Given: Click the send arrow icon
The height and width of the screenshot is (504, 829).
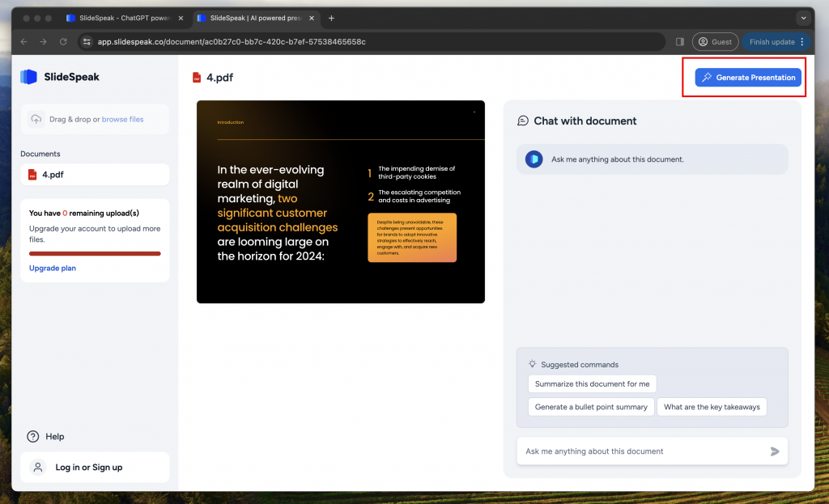Looking at the screenshot, I should click(775, 451).
